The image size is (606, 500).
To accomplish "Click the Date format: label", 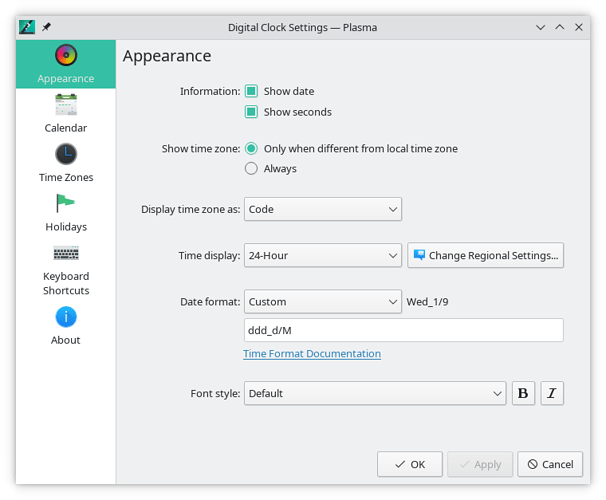I will (210, 302).
